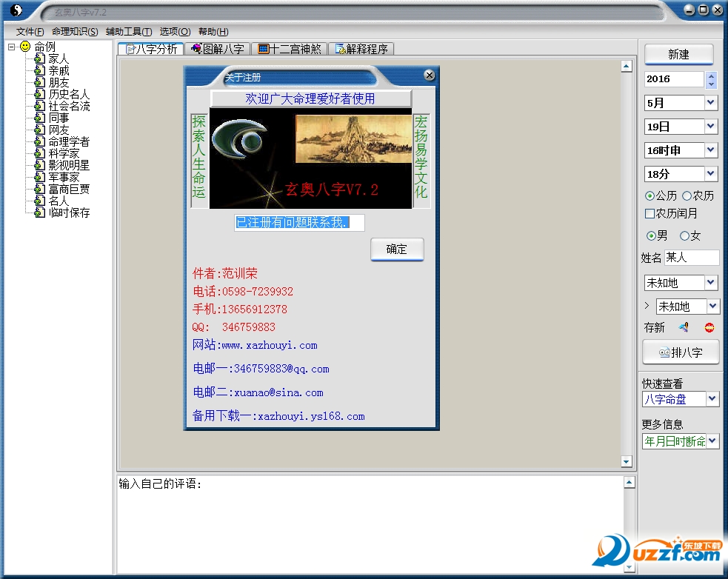
Task: Collapse the 命例 tree root
Action: point(11,47)
